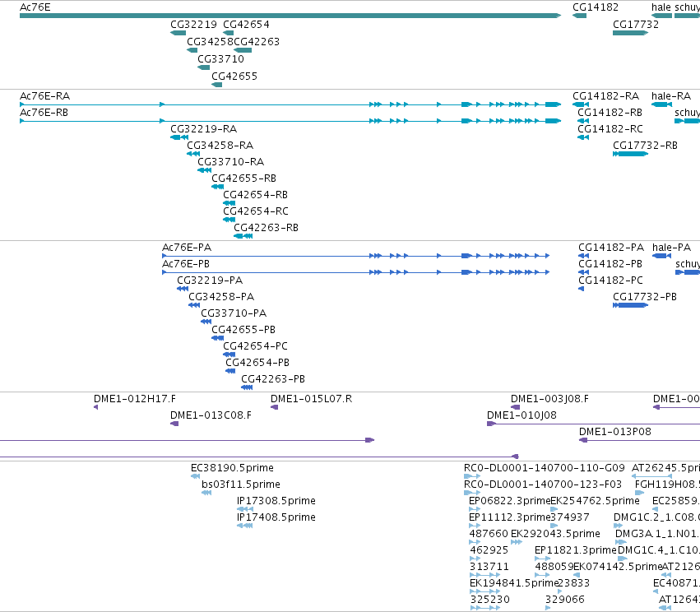
Task: Select the EP06822.3prime EST label
Action: 509,501
